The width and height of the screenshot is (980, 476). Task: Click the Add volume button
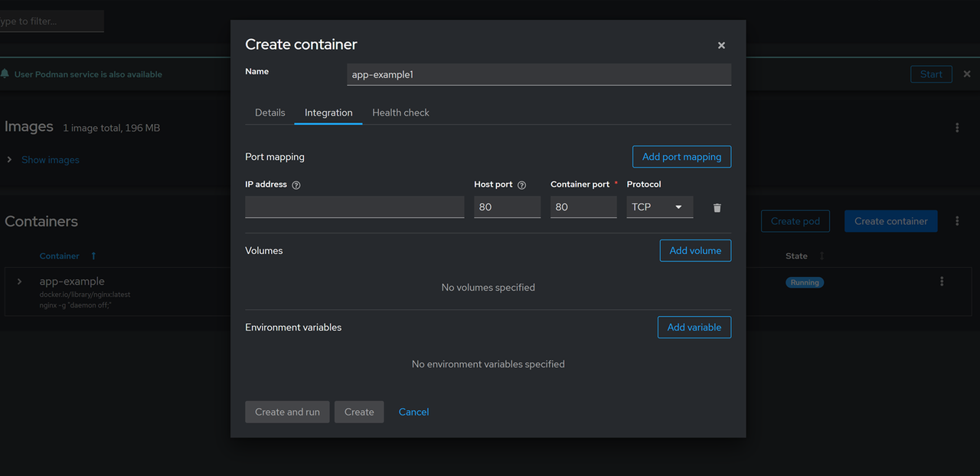tap(695, 250)
